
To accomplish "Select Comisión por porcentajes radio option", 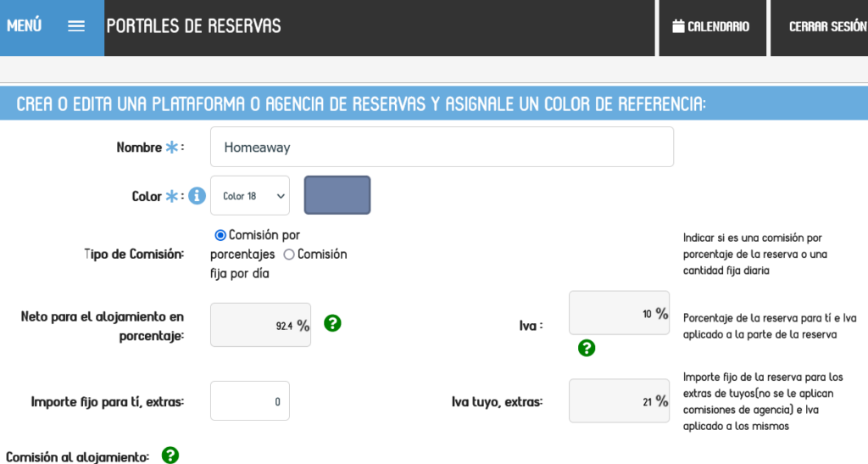I will click(220, 235).
